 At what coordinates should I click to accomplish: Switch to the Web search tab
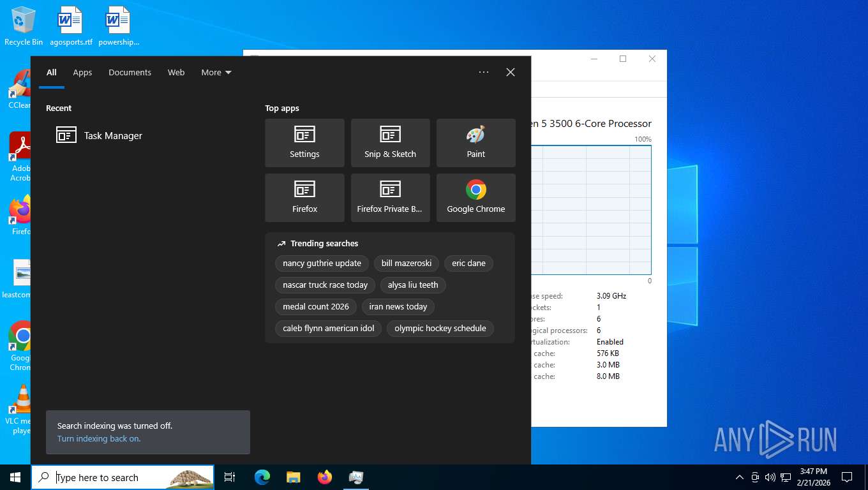pyautogui.click(x=176, y=72)
